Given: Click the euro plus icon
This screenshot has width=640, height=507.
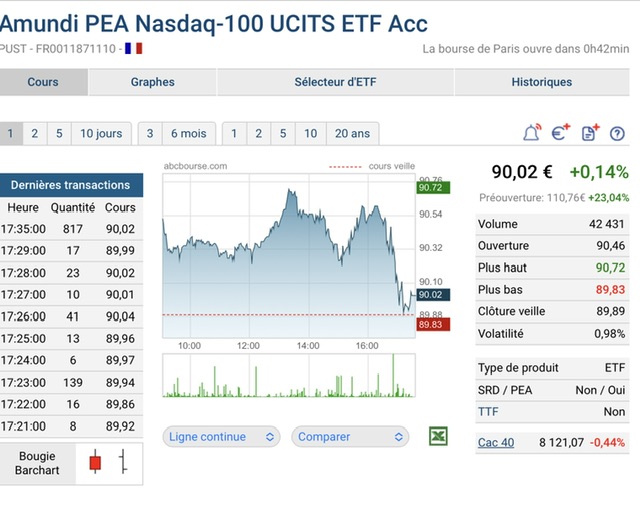Looking at the screenshot, I should pyautogui.click(x=560, y=133).
